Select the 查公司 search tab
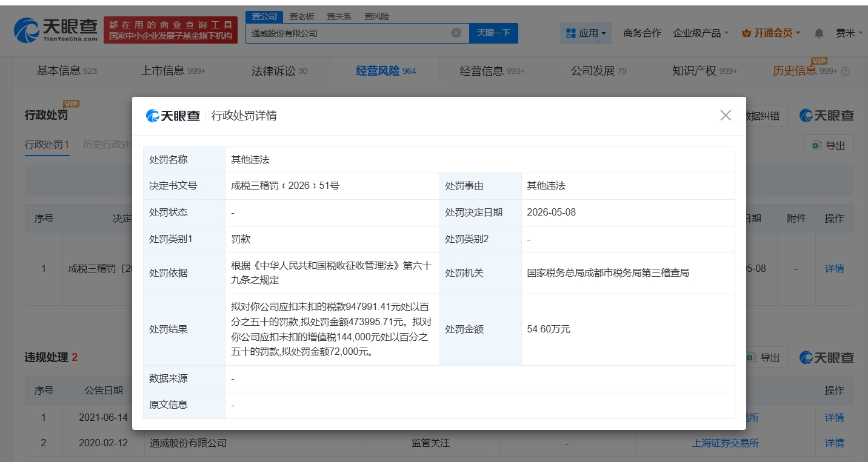 [264, 16]
